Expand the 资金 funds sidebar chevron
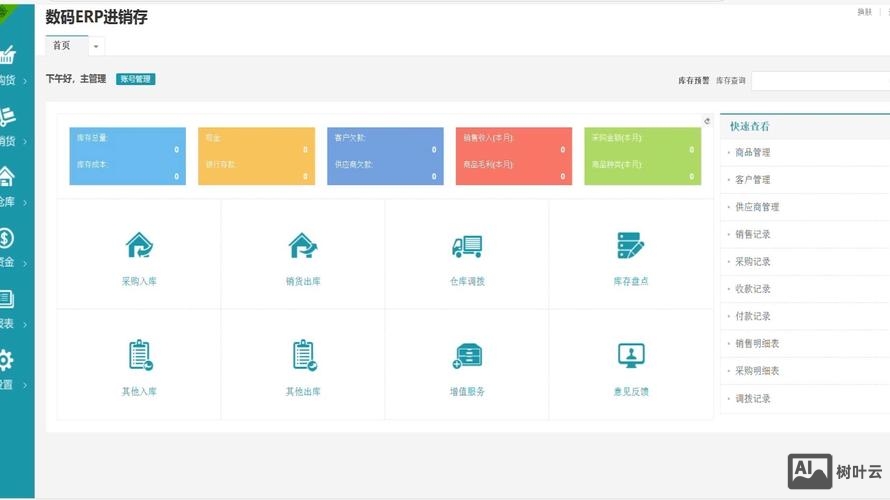This screenshot has height=500, width=890. coord(24,263)
